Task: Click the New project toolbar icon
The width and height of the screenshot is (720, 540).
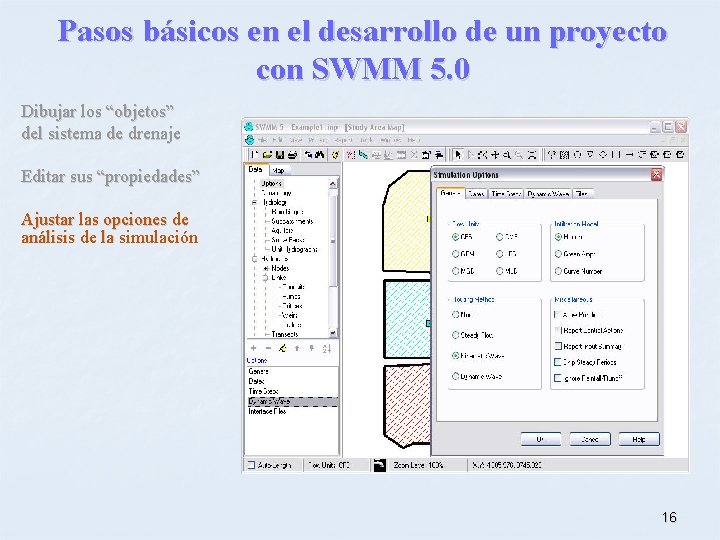Action: (x=256, y=155)
